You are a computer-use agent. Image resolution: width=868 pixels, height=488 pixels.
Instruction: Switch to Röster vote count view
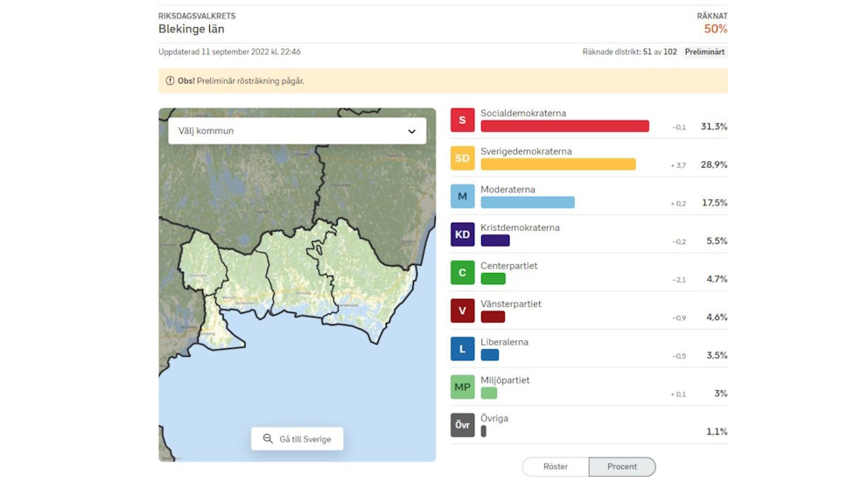tap(556, 467)
